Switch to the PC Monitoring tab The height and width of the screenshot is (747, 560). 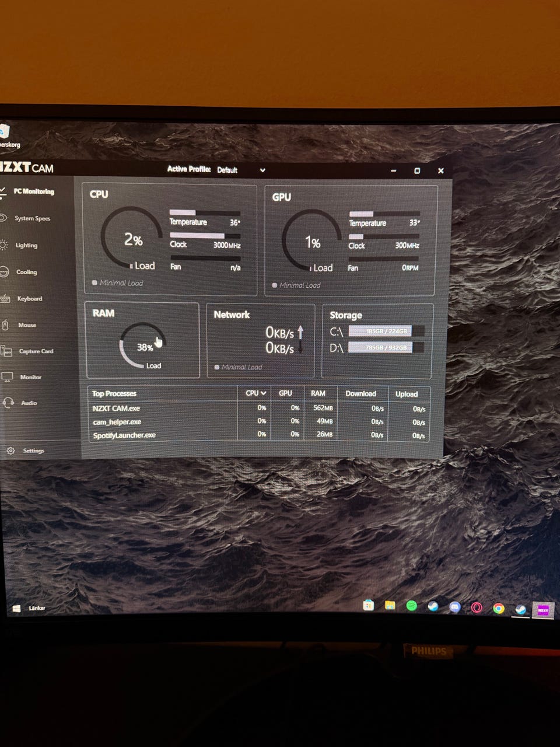[34, 191]
